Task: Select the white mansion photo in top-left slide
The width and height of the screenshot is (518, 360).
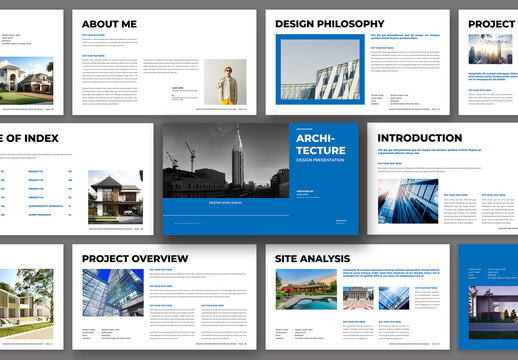Action: pos(26,81)
